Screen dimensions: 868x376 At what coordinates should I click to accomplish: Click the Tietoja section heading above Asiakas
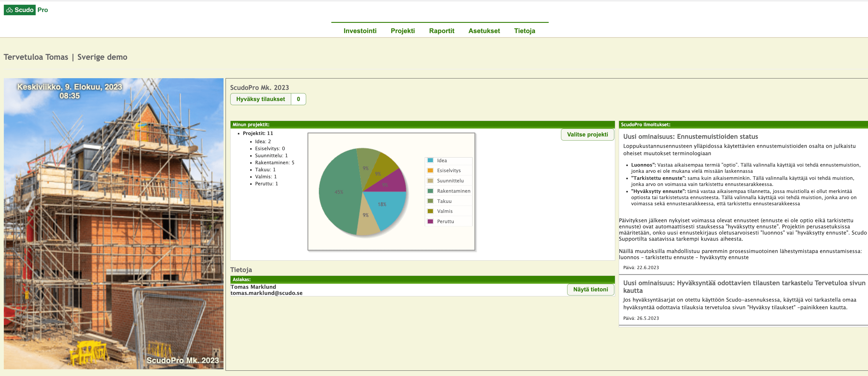pos(241,270)
